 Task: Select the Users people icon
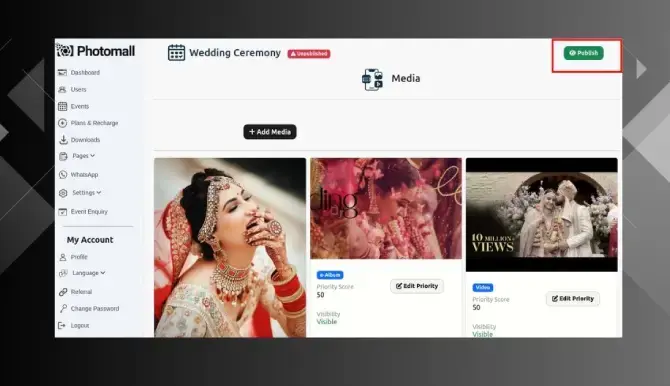[62, 89]
